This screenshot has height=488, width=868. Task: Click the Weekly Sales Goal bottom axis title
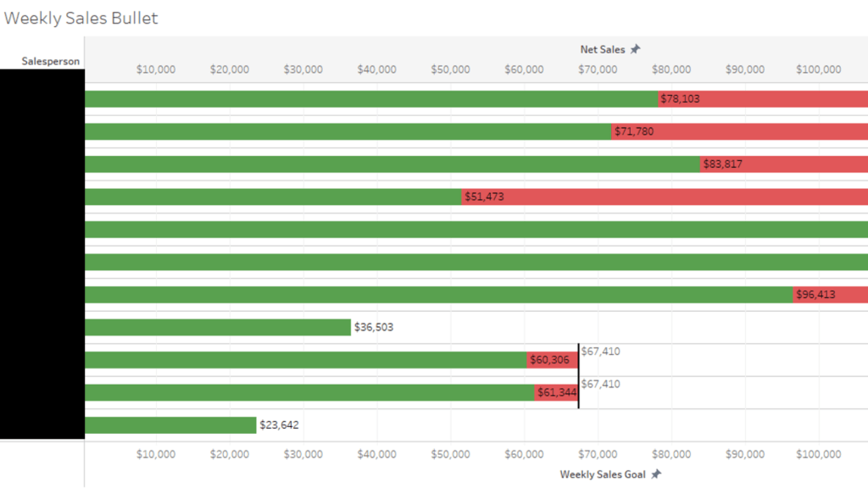602,474
